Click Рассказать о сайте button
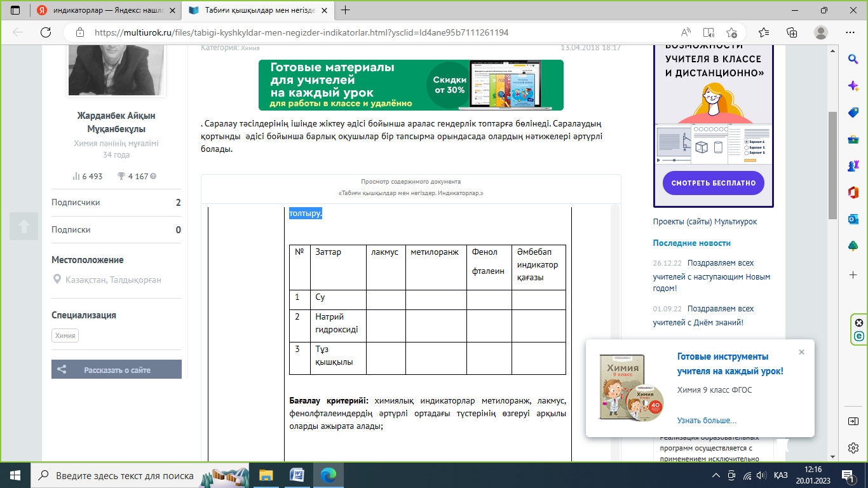Viewport: 868px width, 488px height. coord(116,369)
